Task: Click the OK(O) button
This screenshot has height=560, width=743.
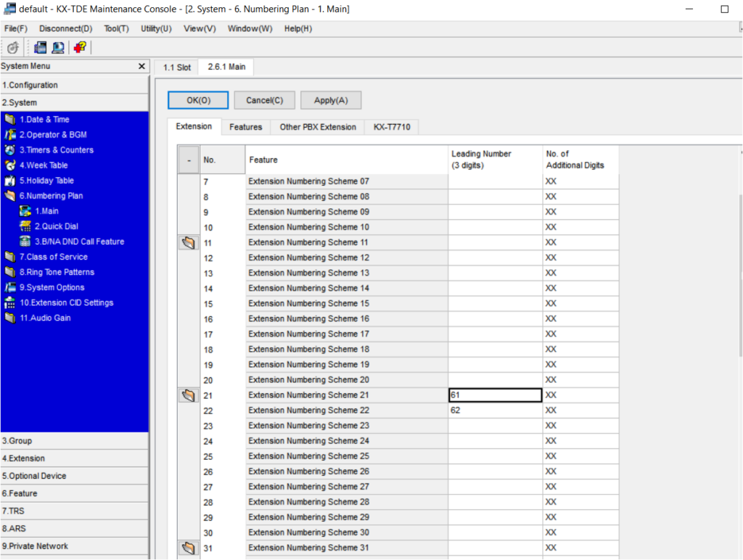Action: (x=198, y=100)
